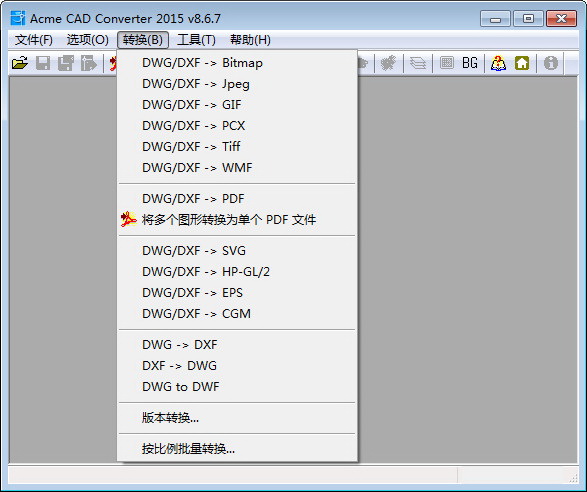This screenshot has width=587, height=492.
Task: Choose DWG/DXF -> GIF
Action: (x=237, y=105)
